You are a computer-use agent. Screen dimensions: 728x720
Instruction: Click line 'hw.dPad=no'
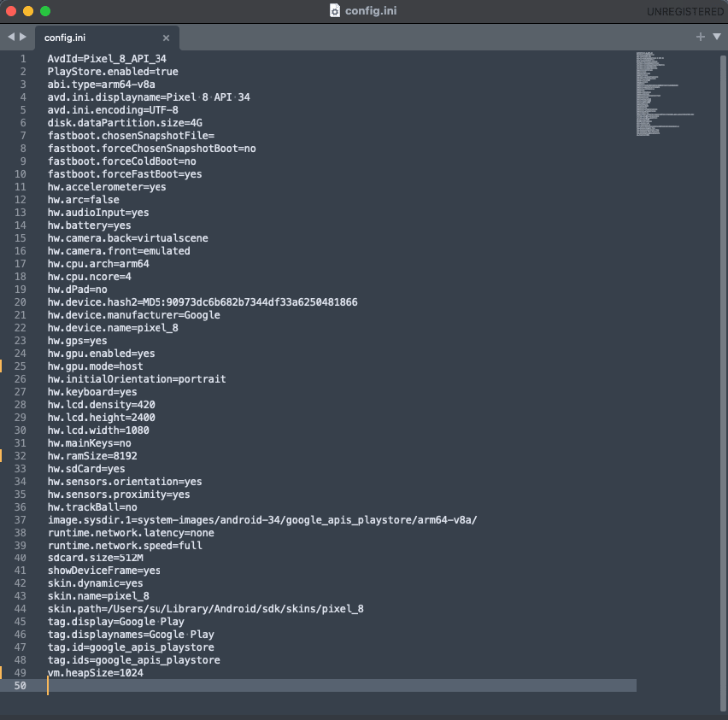pyautogui.click(x=78, y=290)
